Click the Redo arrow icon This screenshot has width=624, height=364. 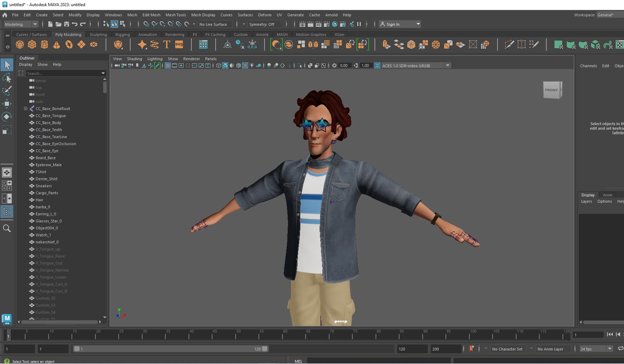pyautogui.click(x=83, y=24)
